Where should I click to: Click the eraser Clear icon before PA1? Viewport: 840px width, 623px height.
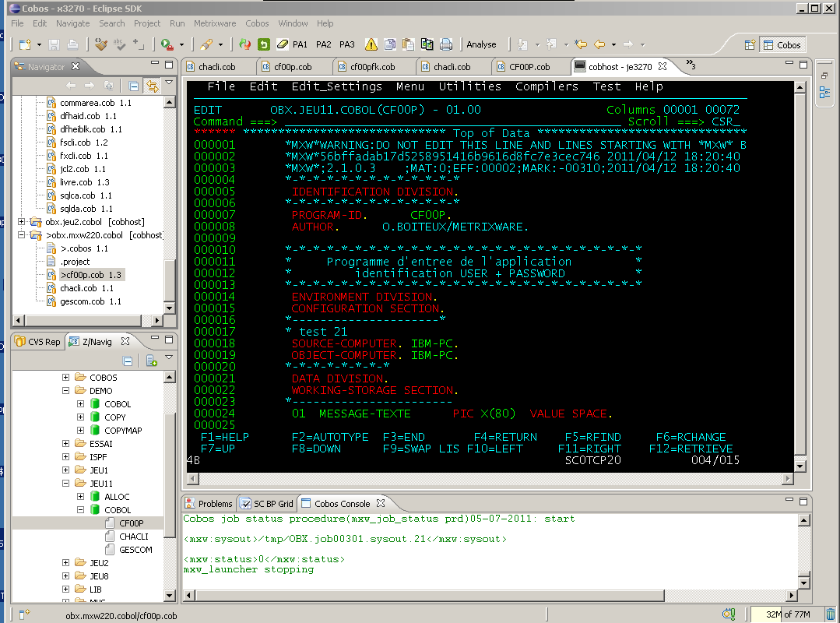[283, 44]
